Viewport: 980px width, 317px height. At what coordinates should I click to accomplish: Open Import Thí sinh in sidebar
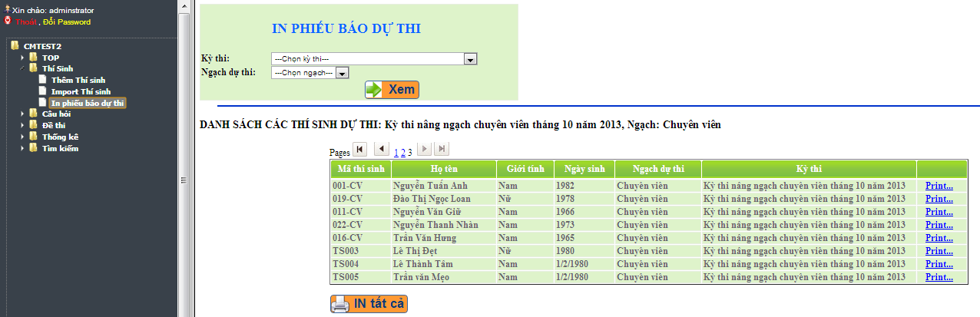pyautogui.click(x=81, y=91)
